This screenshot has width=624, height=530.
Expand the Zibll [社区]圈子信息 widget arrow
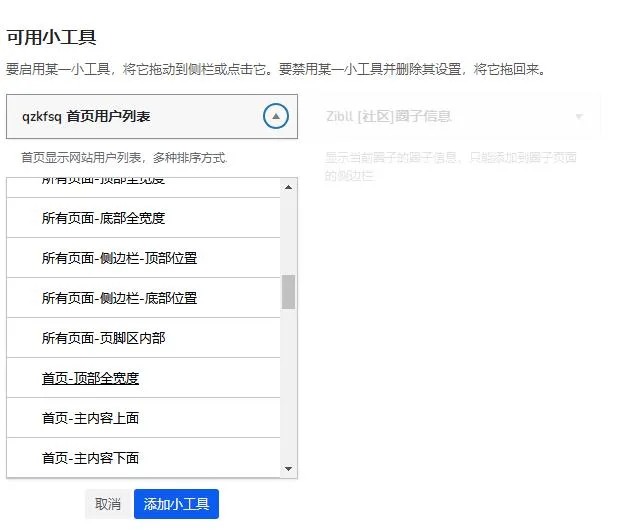click(x=578, y=117)
